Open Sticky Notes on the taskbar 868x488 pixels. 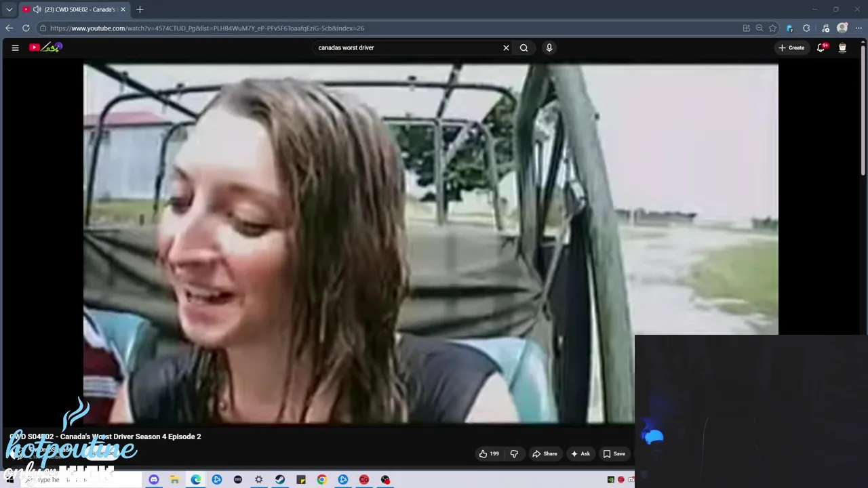(x=300, y=480)
